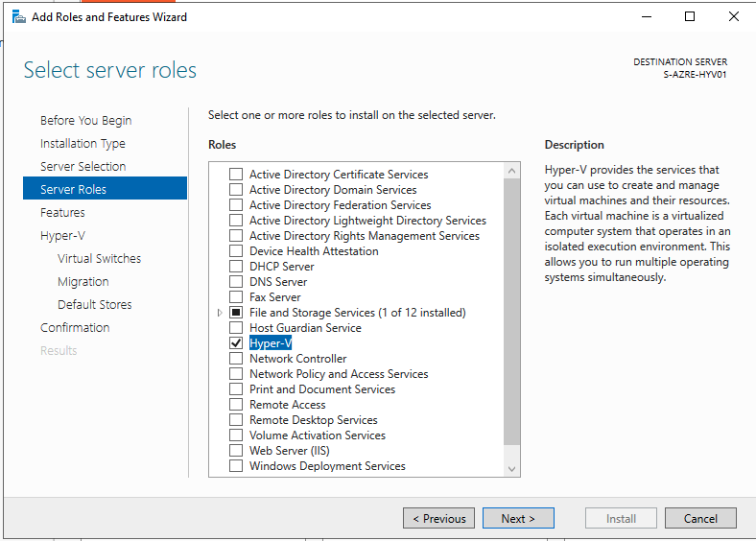Click the roles list scrollbar thumb
The width and height of the screenshot is (756, 541).
coord(511,307)
